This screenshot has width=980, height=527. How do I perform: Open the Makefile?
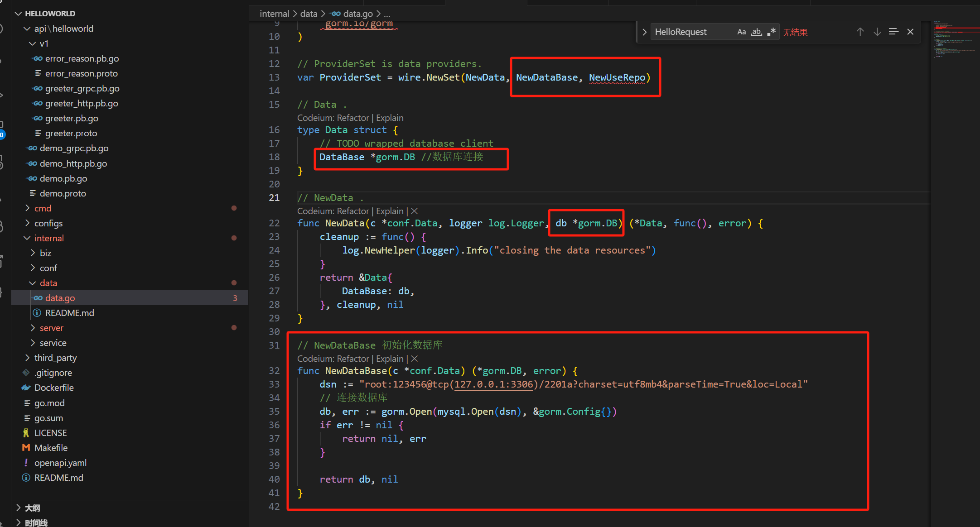51,448
